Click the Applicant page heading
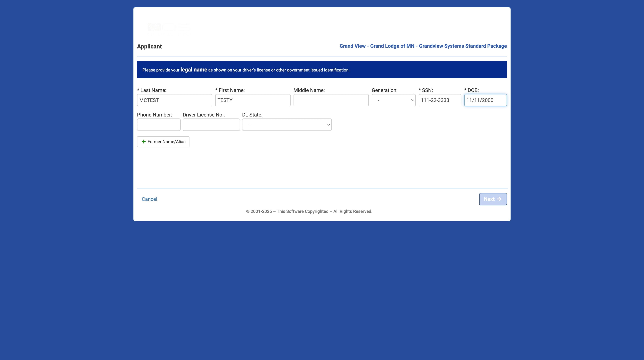 click(149, 46)
